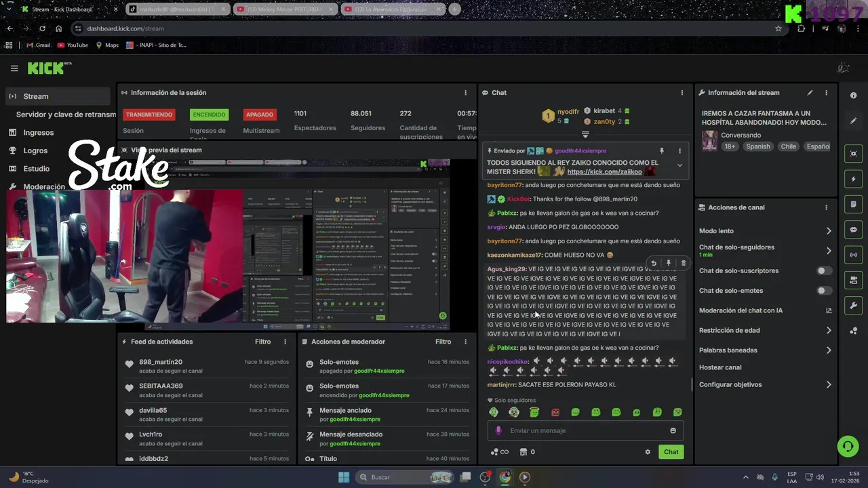The width and height of the screenshot is (868, 488).
Task: Select the angry red emote in quick row
Action: [555, 412]
